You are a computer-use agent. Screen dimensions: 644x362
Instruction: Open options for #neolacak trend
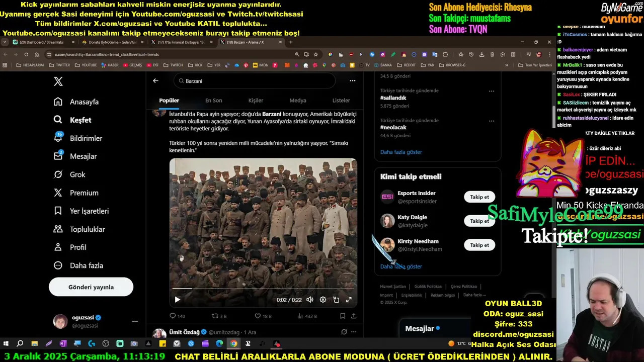coord(492,121)
